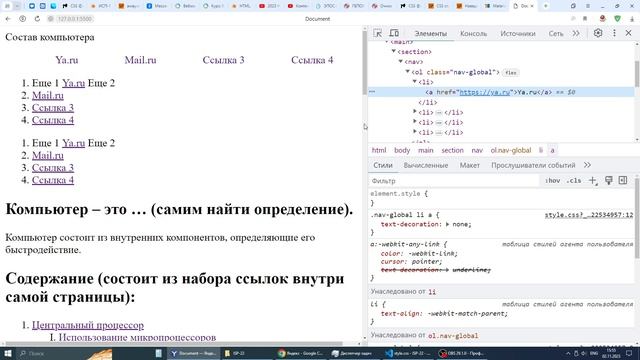This screenshot has width=640, height=360.
Task: Go back using the browser back arrow
Action: [x=8, y=19]
